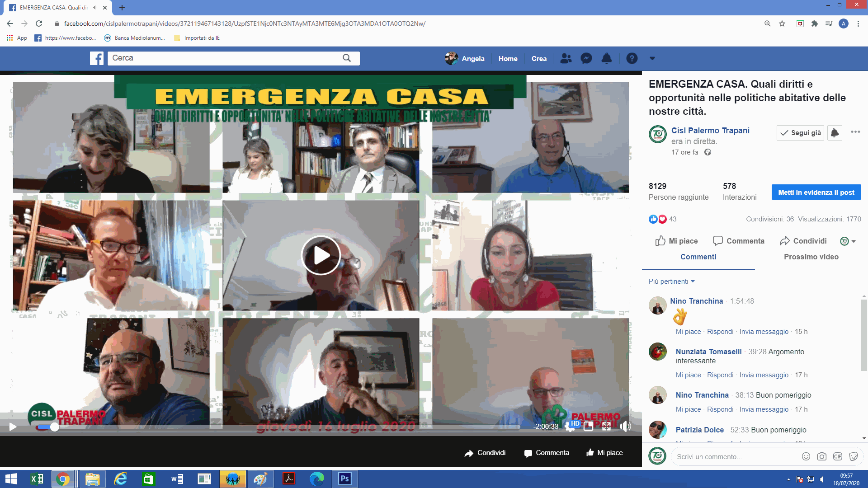Click Rispondi under Nunziata Tomaselli's comment
This screenshot has height=488, width=868.
(720, 375)
